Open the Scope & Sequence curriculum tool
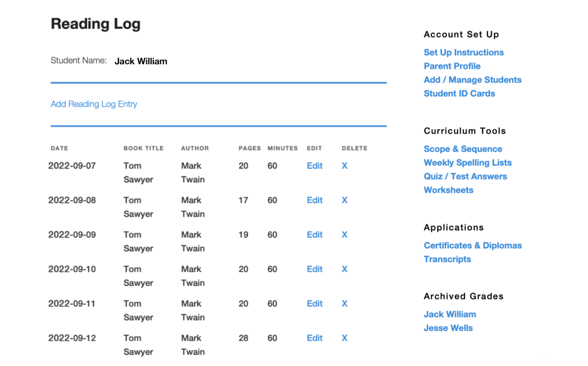588x366 pixels. pos(463,149)
